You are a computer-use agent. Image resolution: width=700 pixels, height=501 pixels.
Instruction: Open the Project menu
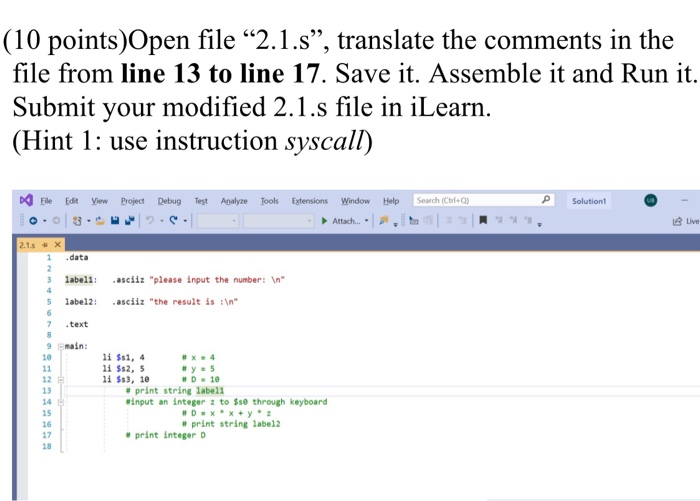coord(133,201)
